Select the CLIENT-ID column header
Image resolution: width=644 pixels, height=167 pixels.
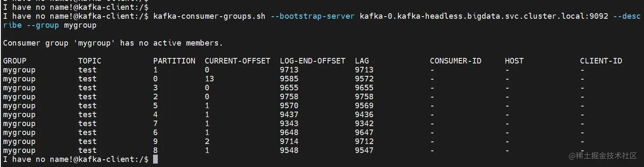click(601, 61)
